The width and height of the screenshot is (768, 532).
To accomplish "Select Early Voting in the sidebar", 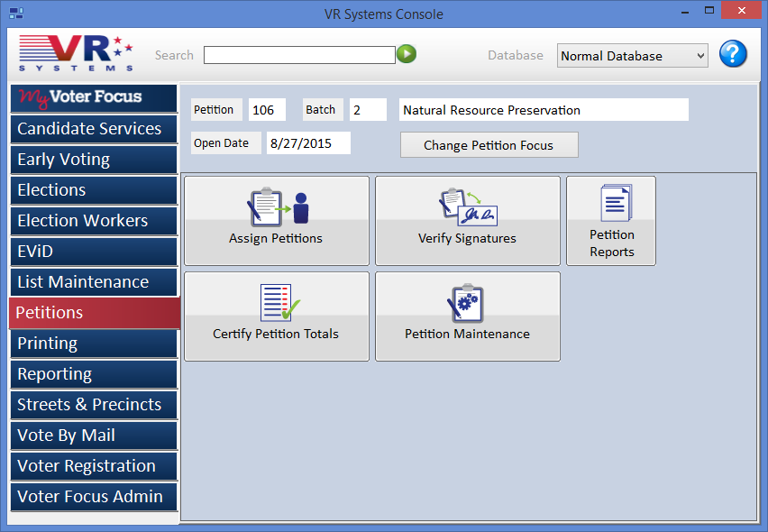I will 94,160.
